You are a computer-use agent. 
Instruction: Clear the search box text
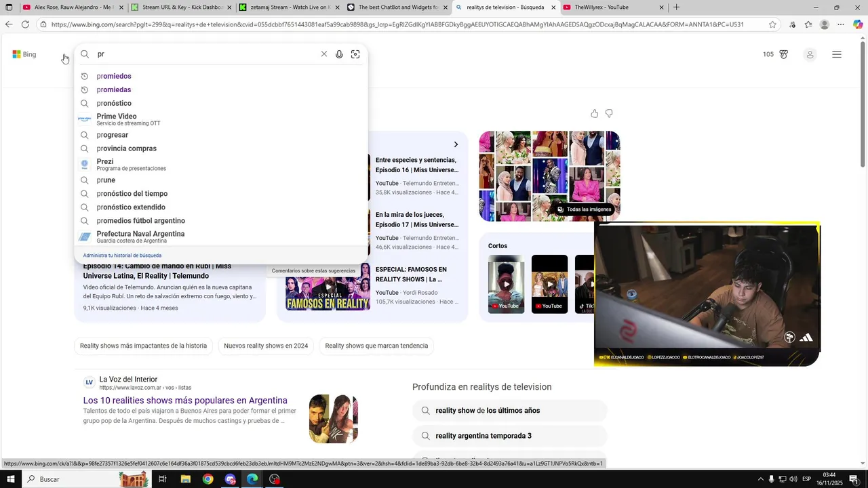323,54
